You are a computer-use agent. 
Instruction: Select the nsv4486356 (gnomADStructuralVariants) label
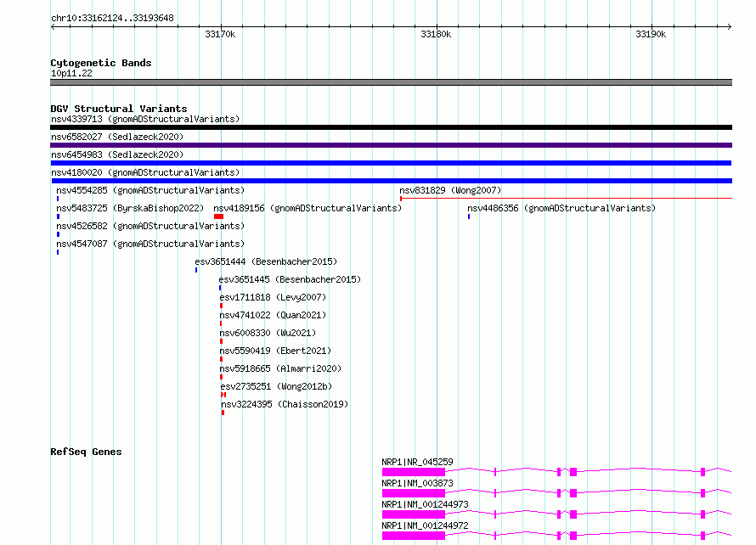tap(561, 208)
